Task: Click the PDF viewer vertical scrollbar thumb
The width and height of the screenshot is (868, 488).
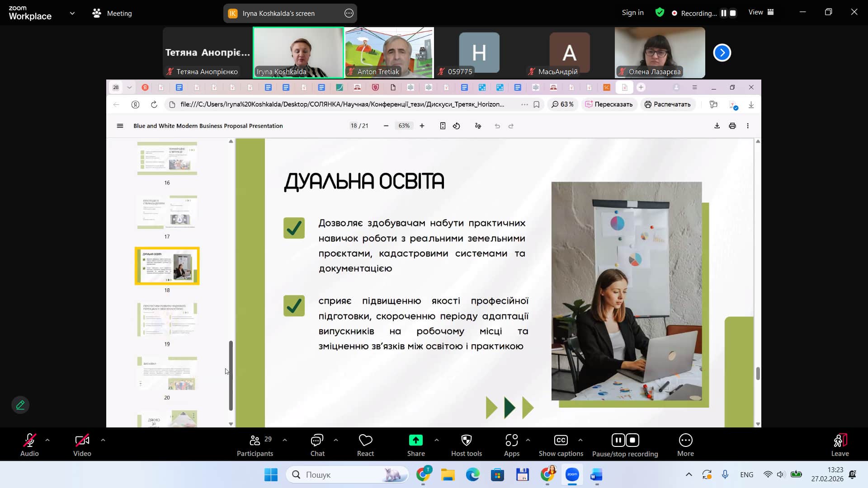Action: 758,374
